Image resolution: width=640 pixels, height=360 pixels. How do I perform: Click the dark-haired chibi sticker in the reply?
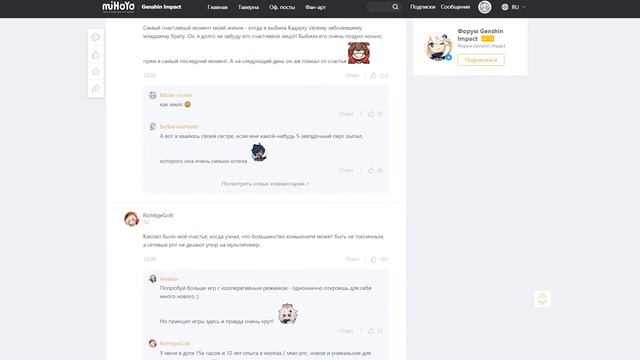tap(258, 152)
